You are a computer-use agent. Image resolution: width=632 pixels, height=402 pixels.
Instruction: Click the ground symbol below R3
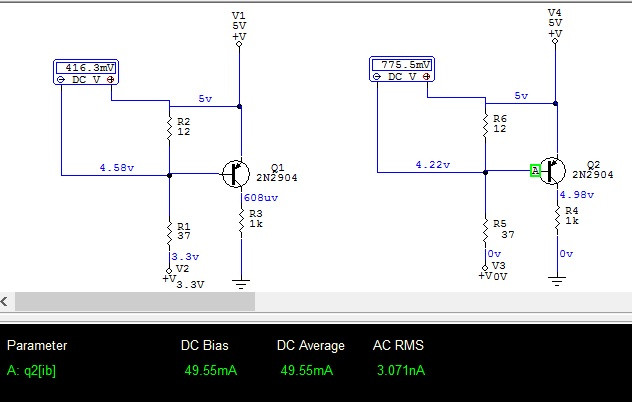(x=241, y=284)
